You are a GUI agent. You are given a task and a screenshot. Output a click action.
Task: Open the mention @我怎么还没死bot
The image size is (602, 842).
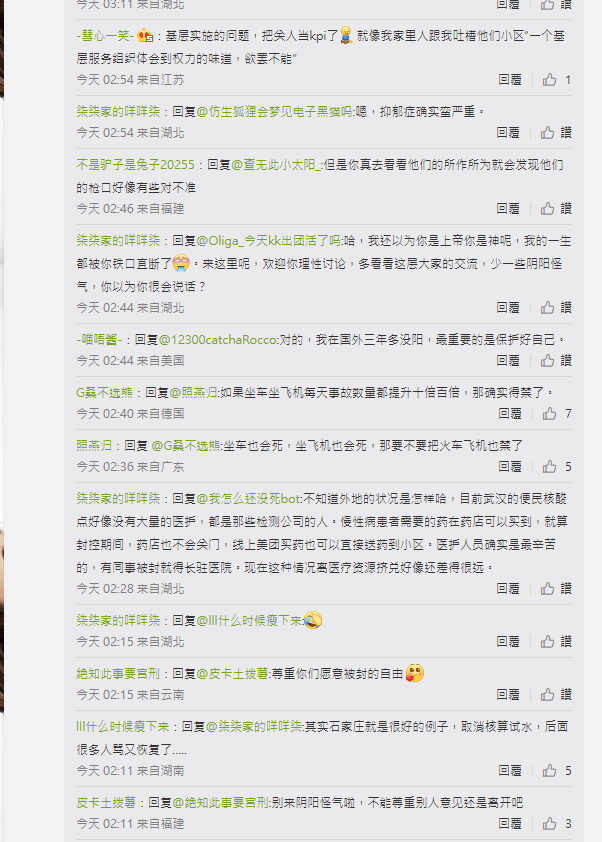249,499
